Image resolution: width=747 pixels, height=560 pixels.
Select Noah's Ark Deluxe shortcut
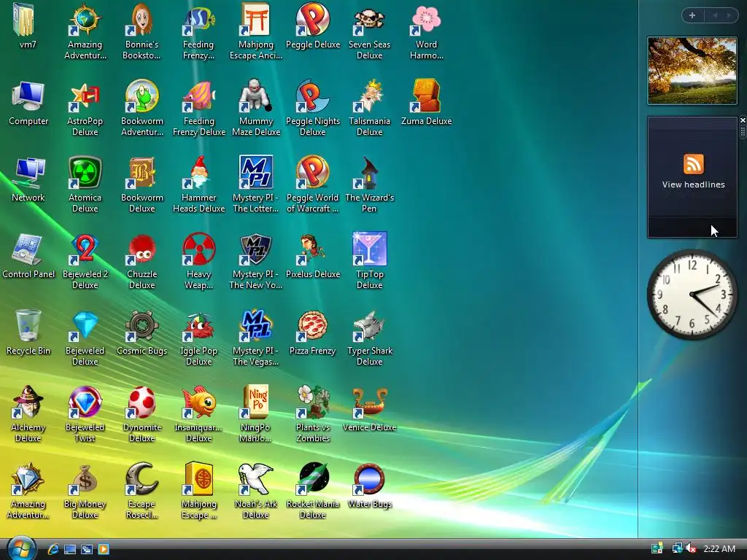click(x=256, y=491)
